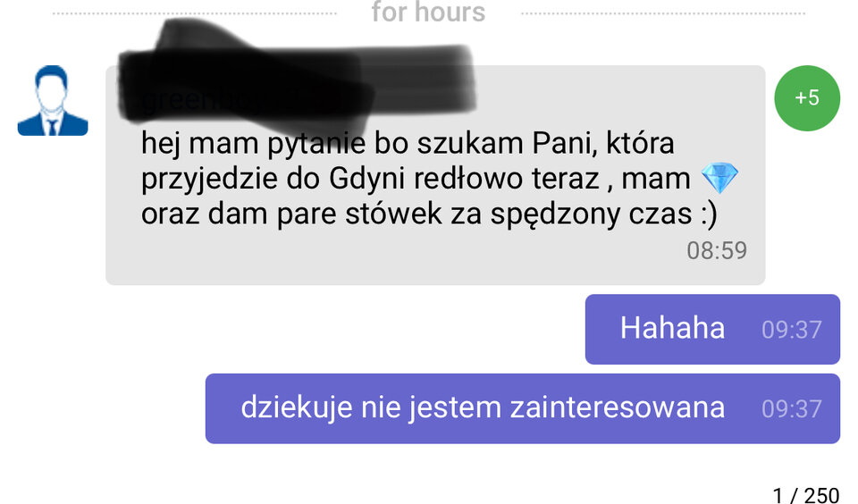Click the word 'zainteresowana' in the purple bubble
The image size is (858, 504).
coord(618,407)
